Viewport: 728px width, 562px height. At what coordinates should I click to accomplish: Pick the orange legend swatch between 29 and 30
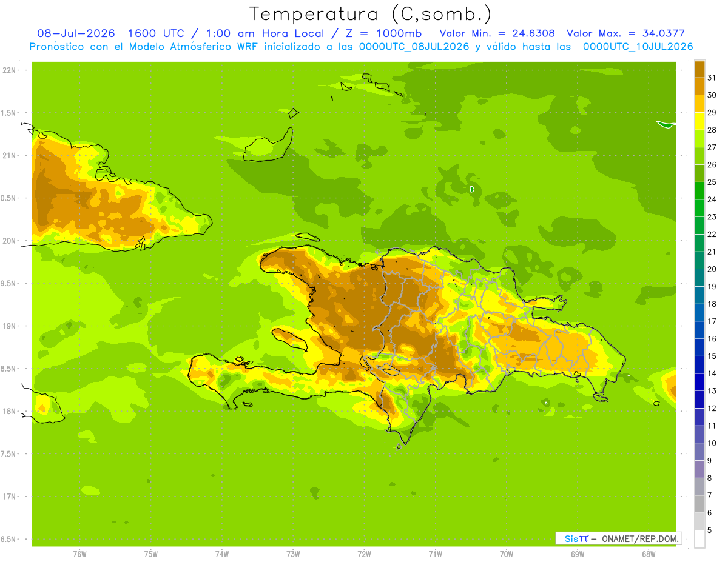pyautogui.click(x=699, y=104)
